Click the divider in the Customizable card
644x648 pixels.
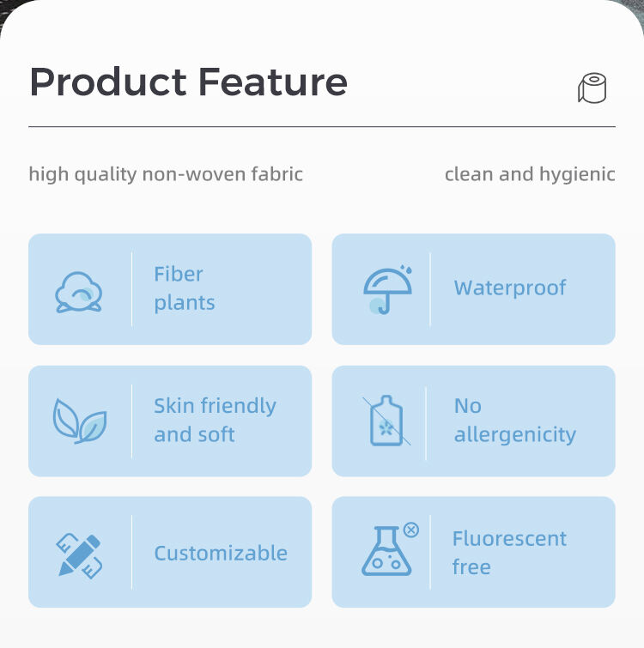point(132,552)
